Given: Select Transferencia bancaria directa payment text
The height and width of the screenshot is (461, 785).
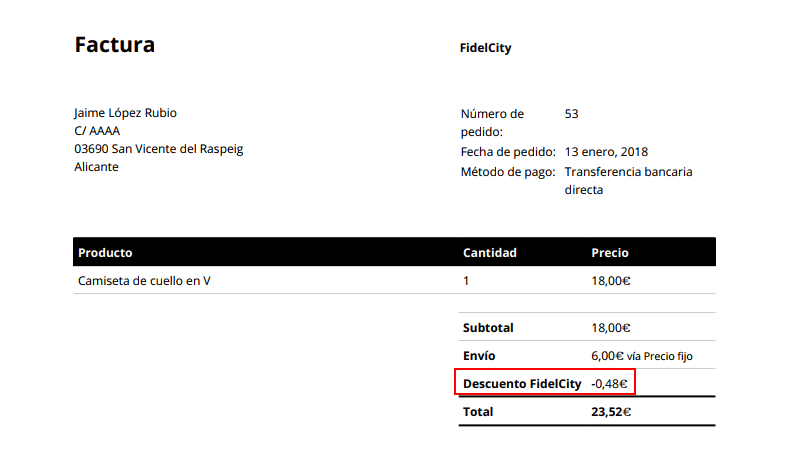Looking at the screenshot, I should click(628, 180).
